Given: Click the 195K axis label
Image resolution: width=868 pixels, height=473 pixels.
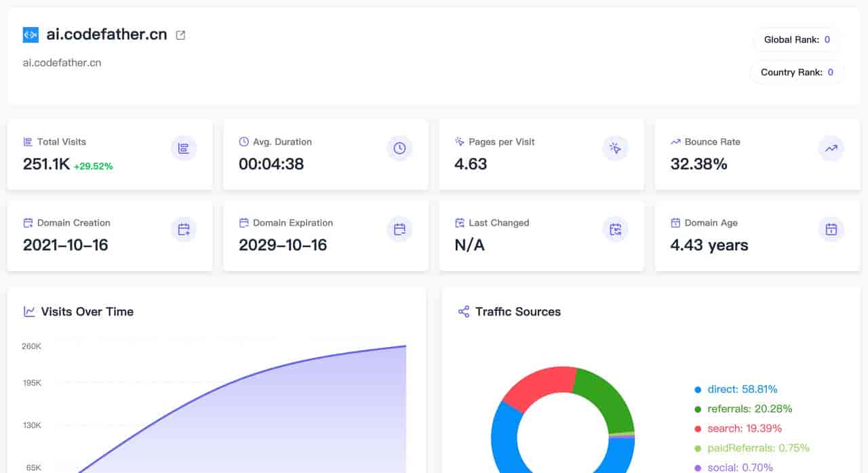Looking at the screenshot, I should (32, 383).
